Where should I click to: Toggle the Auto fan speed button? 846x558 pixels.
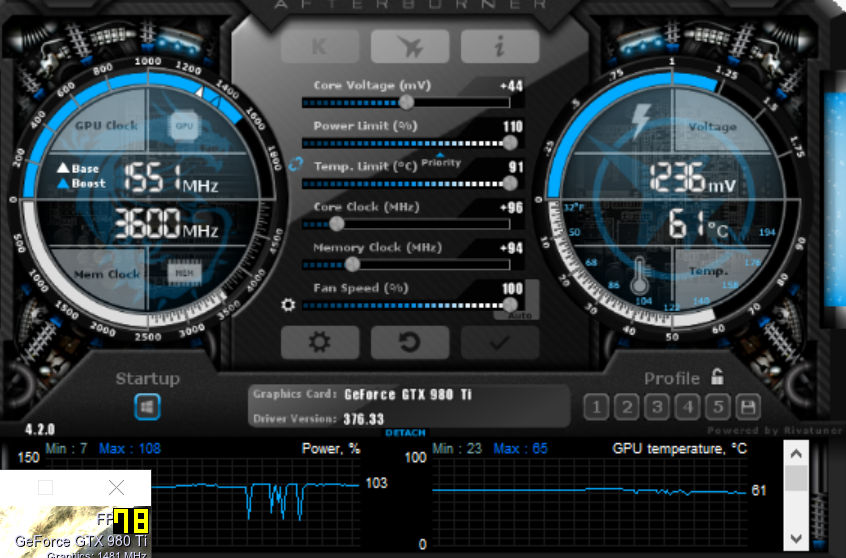click(x=520, y=315)
